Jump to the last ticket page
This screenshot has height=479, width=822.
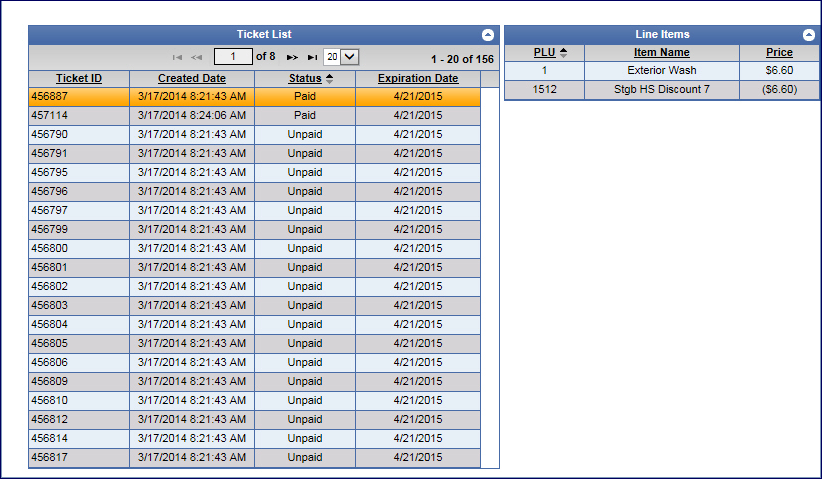[312, 58]
